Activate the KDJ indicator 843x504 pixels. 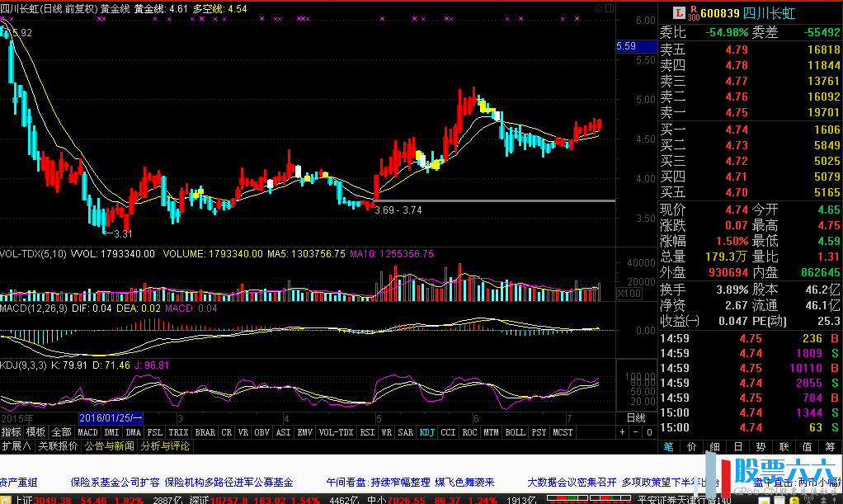click(426, 432)
